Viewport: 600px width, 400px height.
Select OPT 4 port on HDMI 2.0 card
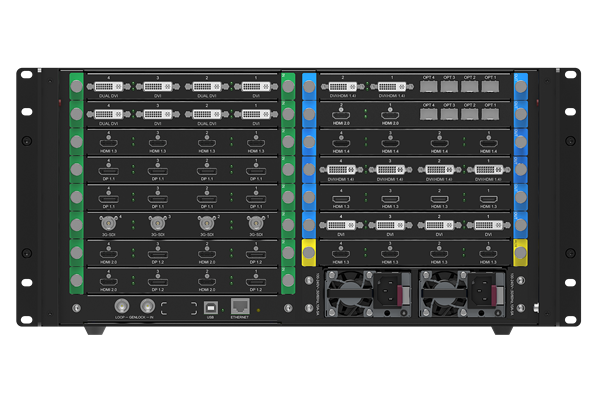428,114
